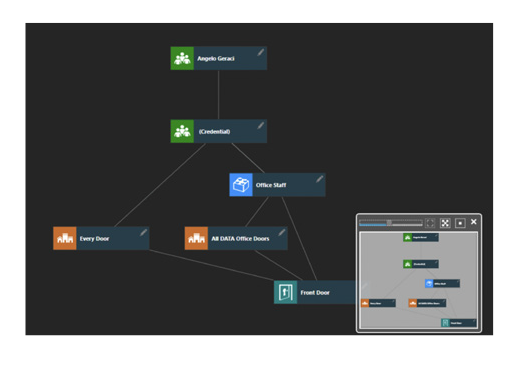Click the green people icon of Angelo Geraci

tap(182, 58)
